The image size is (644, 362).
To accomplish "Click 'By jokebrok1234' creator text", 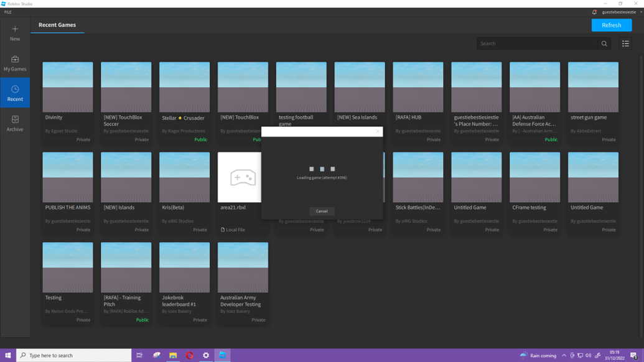I will [354, 221].
